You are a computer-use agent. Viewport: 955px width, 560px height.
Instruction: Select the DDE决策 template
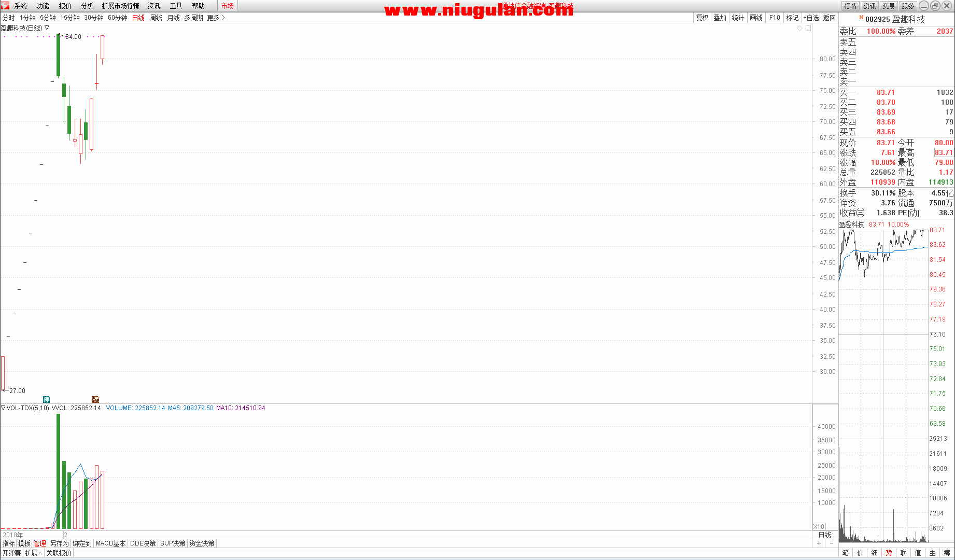click(143, 543)
